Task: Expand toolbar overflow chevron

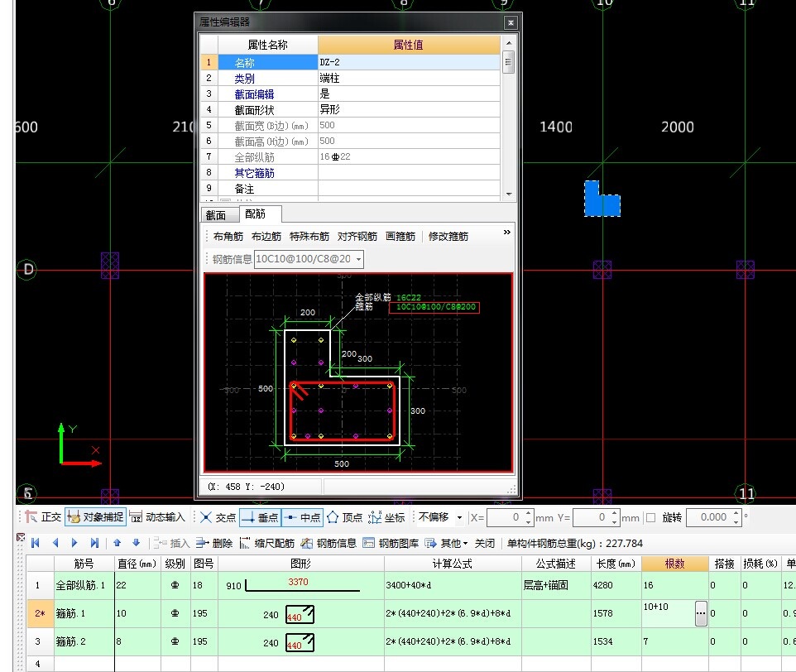Action: pyautogui.click(x=506, y=232)
